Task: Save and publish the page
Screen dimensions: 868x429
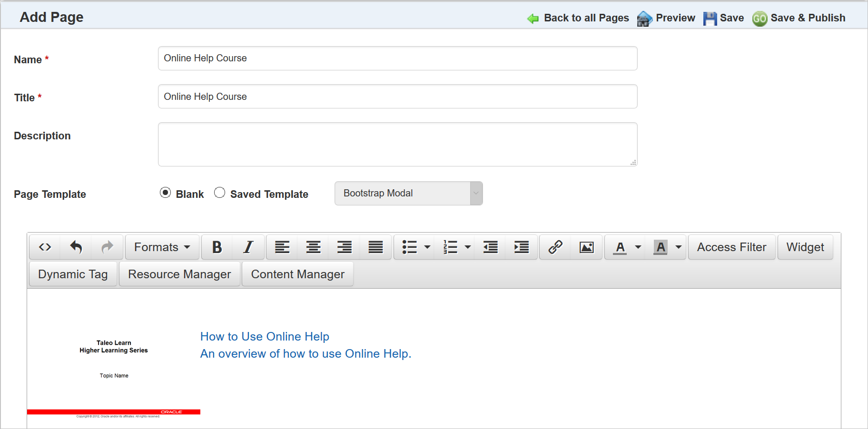Action: (799, 18)
